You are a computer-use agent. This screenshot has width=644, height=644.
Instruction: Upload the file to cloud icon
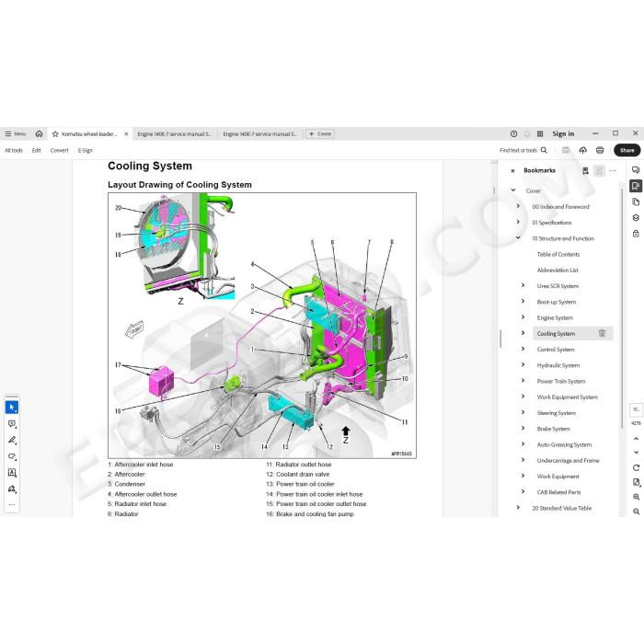(x=582, y=150)
